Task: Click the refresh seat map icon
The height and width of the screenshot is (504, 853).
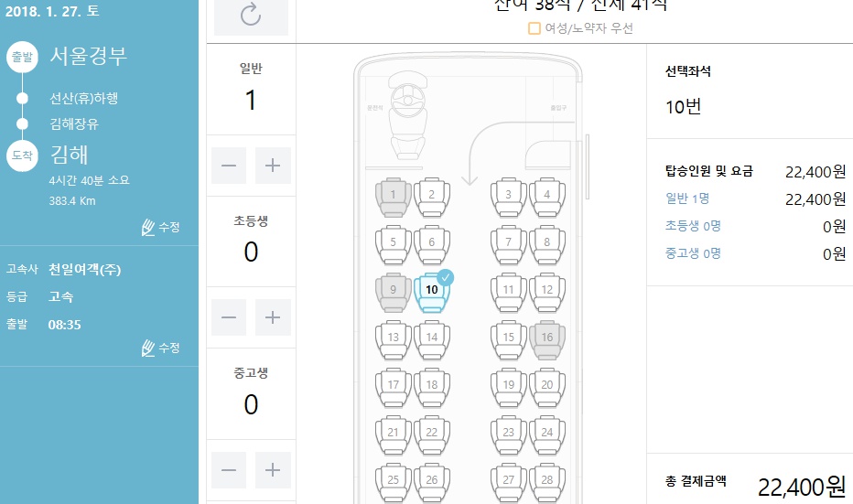Action: click(251, 15)
